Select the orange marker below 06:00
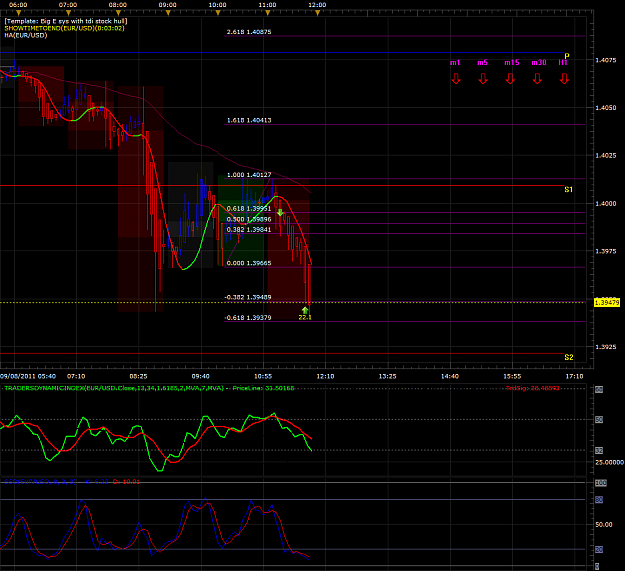The height and width of the screenshot is (571, 625). (x=18, y=13)
